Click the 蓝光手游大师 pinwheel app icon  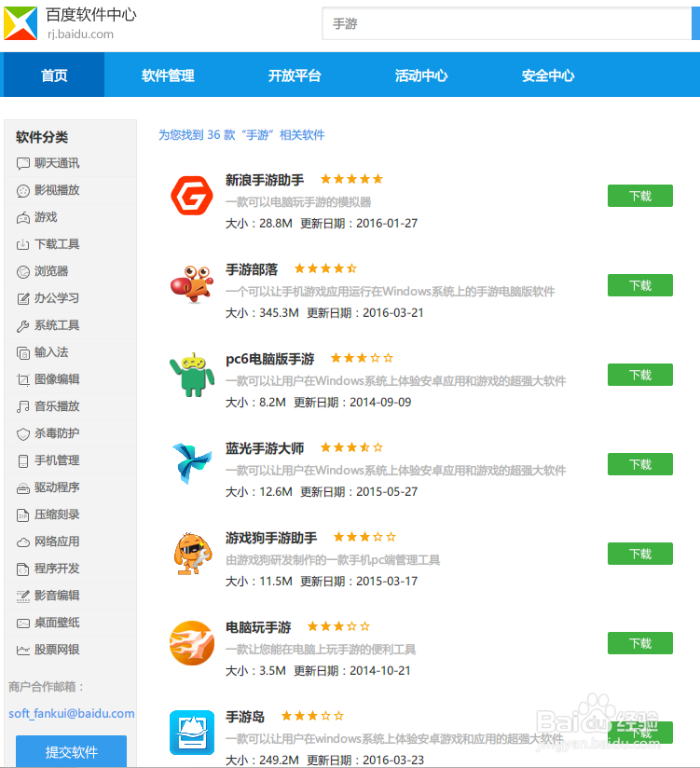pyautogui.click(x=191, y=463)
